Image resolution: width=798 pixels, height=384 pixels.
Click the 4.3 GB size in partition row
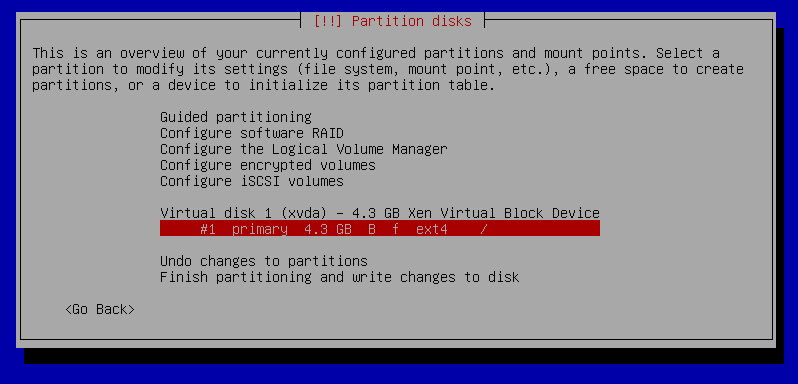pos(328,229)
